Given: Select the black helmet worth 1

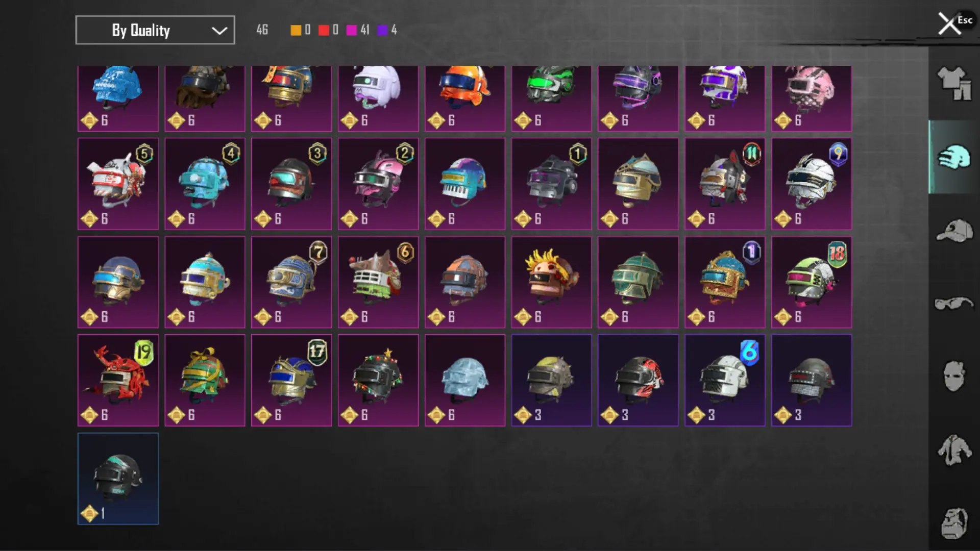Looking at the screenshot, I should [118, 479].
